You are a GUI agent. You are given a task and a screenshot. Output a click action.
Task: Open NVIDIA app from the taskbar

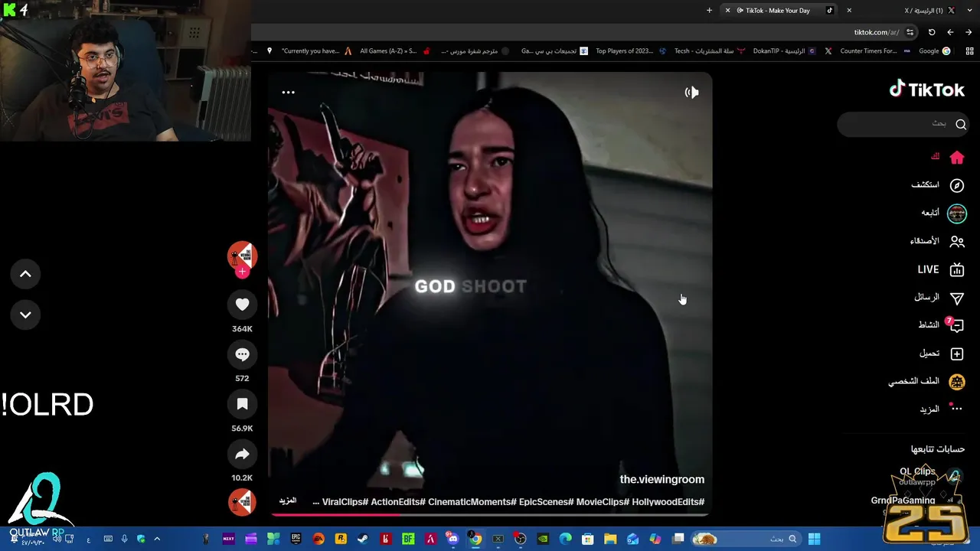pos(543,539)
